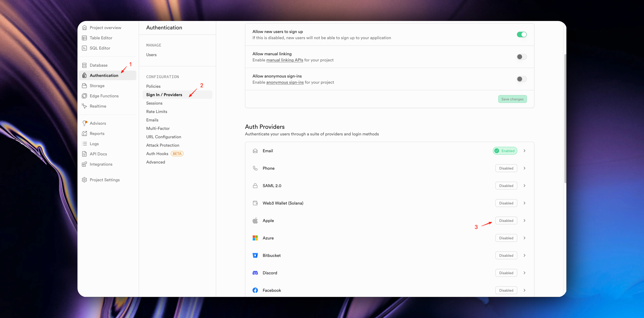Click the Save changes button

tap(512, 99)
